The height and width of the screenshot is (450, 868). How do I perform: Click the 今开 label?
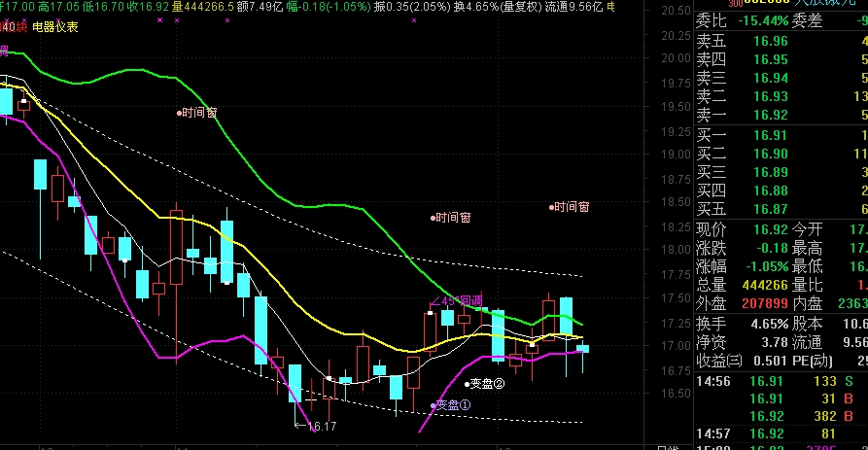(x=807, y=229)
